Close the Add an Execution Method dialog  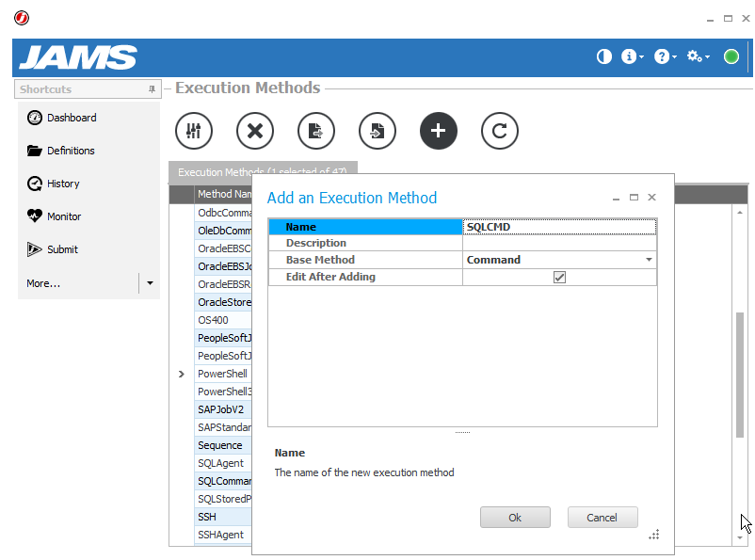click(651, 198)
